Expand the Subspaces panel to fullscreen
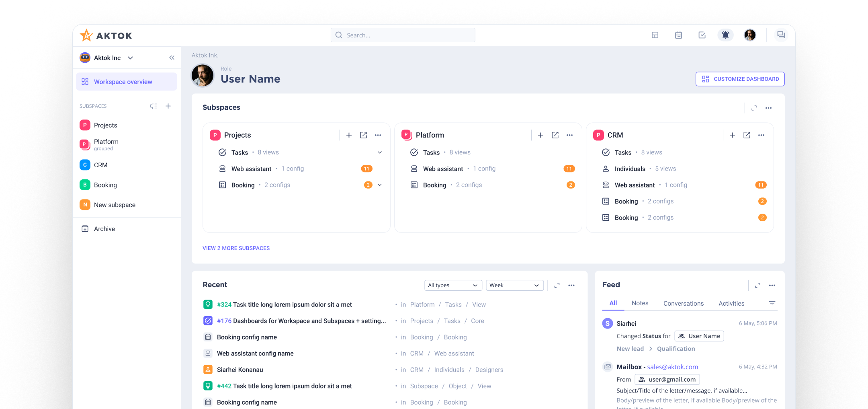This screenshot has height=409, width=868. pyautogui.click(x=754, y=108)
